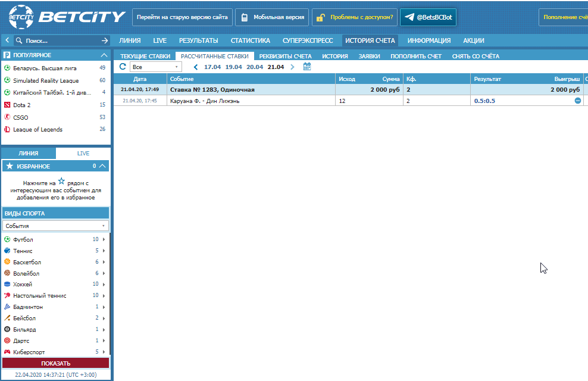Click the Betcity logo
Viewport: 588px width, 381px height.
67,17
